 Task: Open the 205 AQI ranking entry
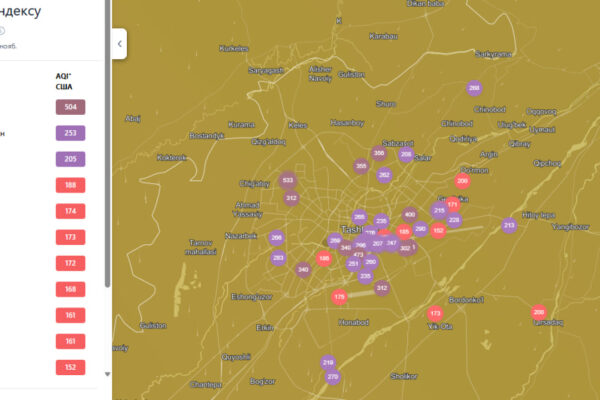tap(71, 158)
